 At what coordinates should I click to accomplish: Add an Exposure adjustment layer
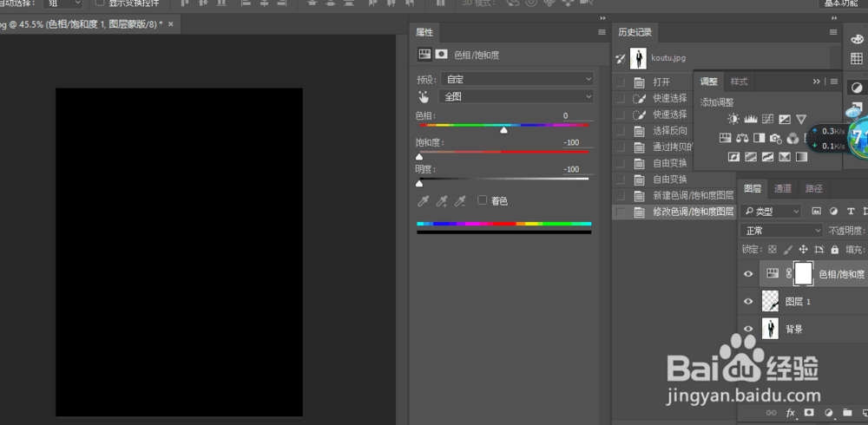point(785,119)
